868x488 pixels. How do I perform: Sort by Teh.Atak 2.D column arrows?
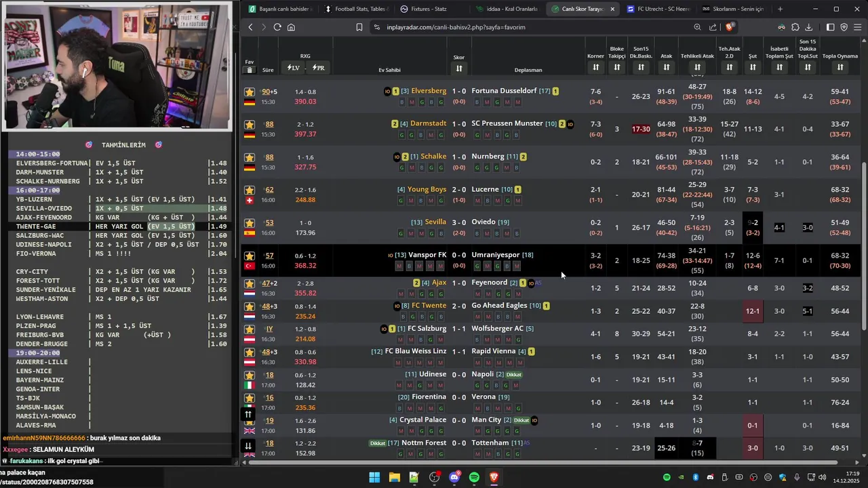[730, 67]
